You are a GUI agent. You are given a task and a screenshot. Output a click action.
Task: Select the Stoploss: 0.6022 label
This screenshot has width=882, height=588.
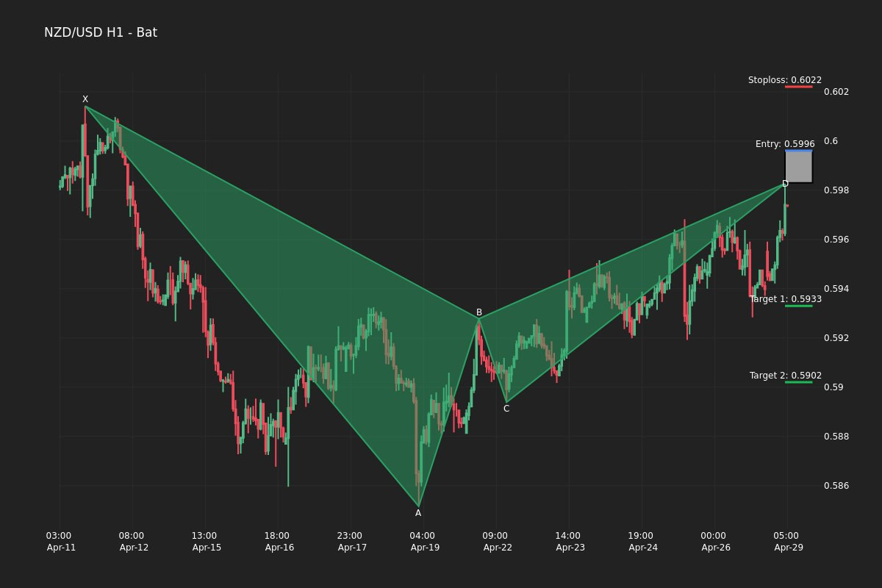pyautogui.click(x=785, y=80)
